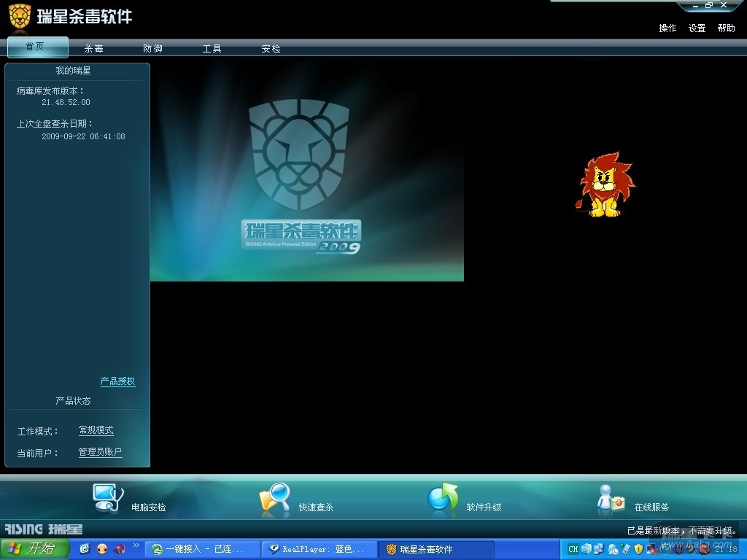Click the first quick launch icon on taskbar
This screenshot has width=747, height=560.
(85, 549)
